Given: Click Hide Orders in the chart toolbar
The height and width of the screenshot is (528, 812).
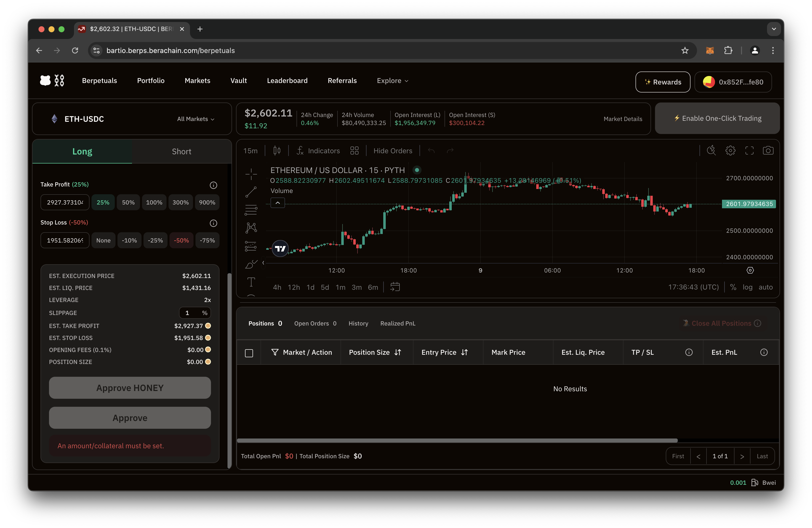Looking at the screenshot, I should [x=393, y=151].
